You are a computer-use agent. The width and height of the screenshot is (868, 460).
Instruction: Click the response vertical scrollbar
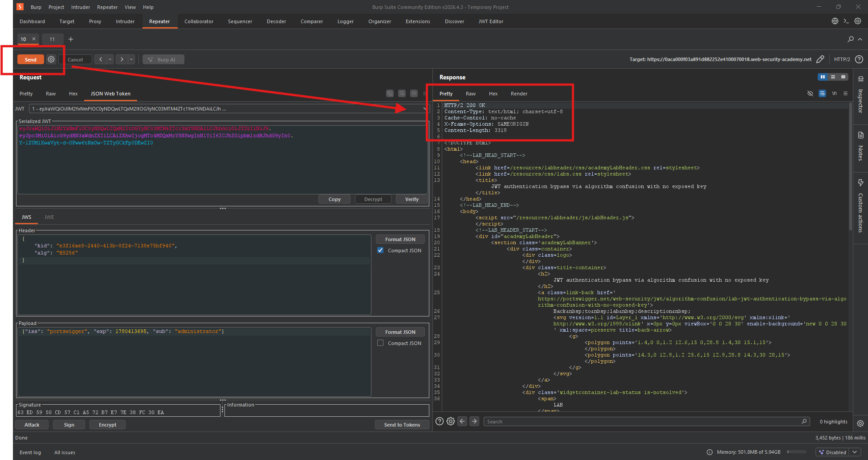pyautogui.click(x=851, y=167)
